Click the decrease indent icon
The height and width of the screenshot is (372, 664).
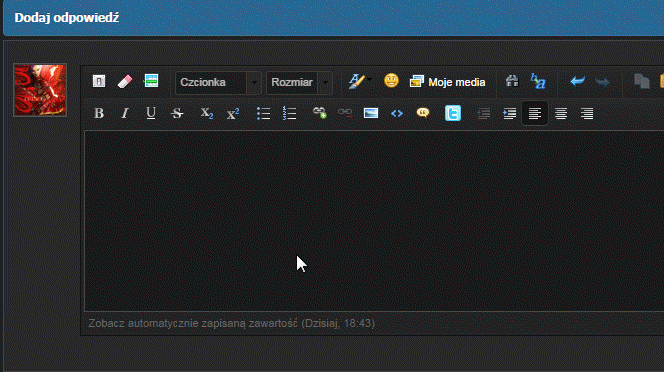(483, 113)
